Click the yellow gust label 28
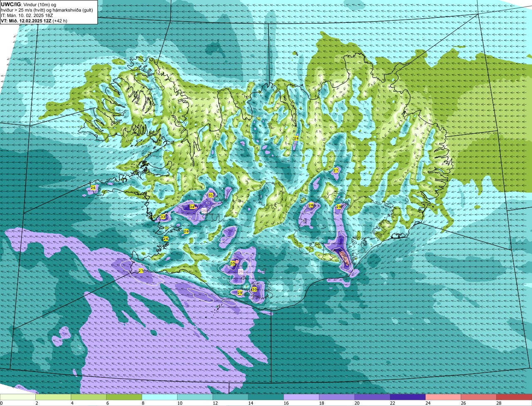Screen dimensions: 532x406 pos(310,205)
